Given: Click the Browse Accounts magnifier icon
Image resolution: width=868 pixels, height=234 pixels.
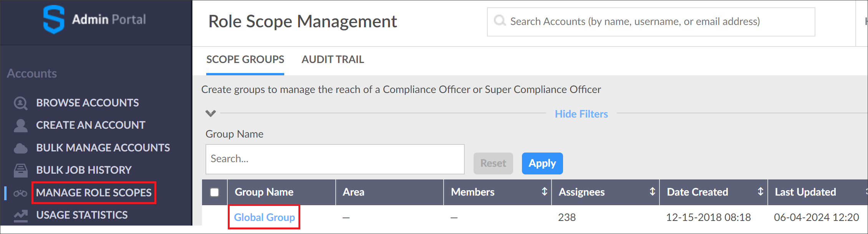Looking at the screenshot, I should click(x=20, y=103).
